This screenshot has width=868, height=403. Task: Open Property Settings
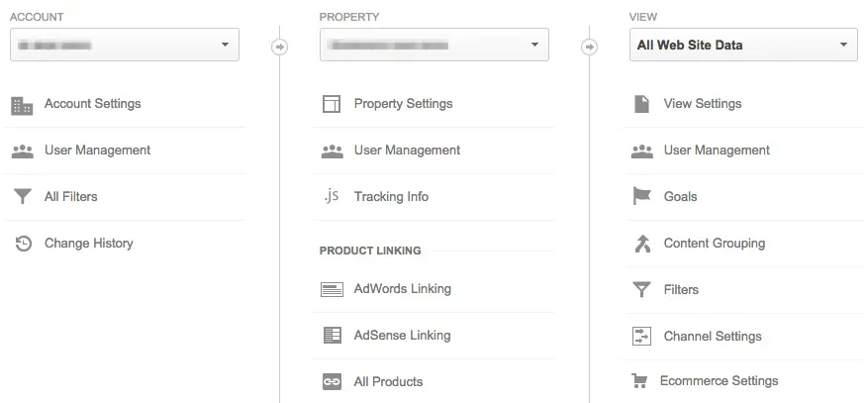pos(403,104)
